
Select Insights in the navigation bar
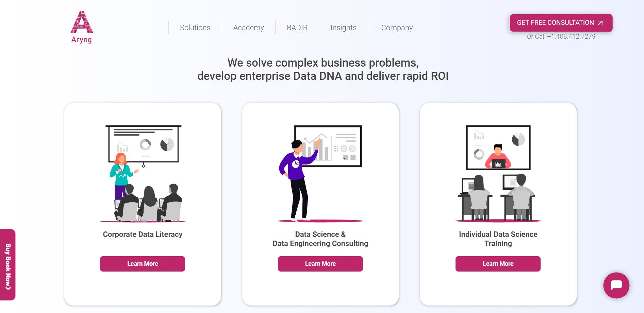(x=343, y=28)
